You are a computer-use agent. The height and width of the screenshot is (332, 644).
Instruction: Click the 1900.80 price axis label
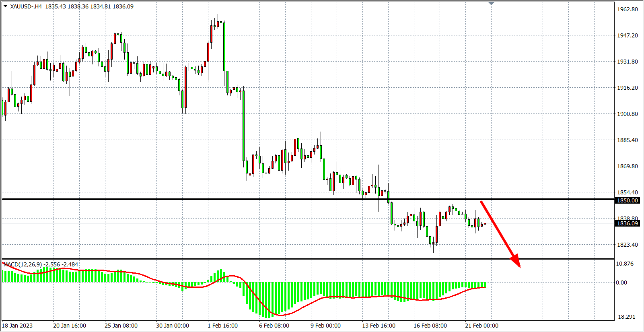[627, 114]
